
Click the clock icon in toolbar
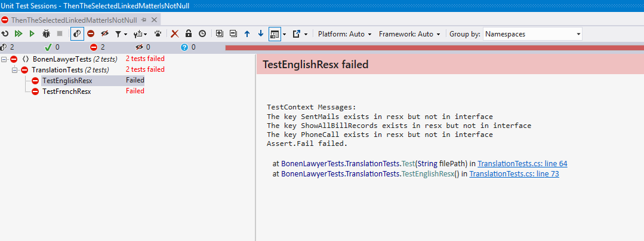click(202, 34)
